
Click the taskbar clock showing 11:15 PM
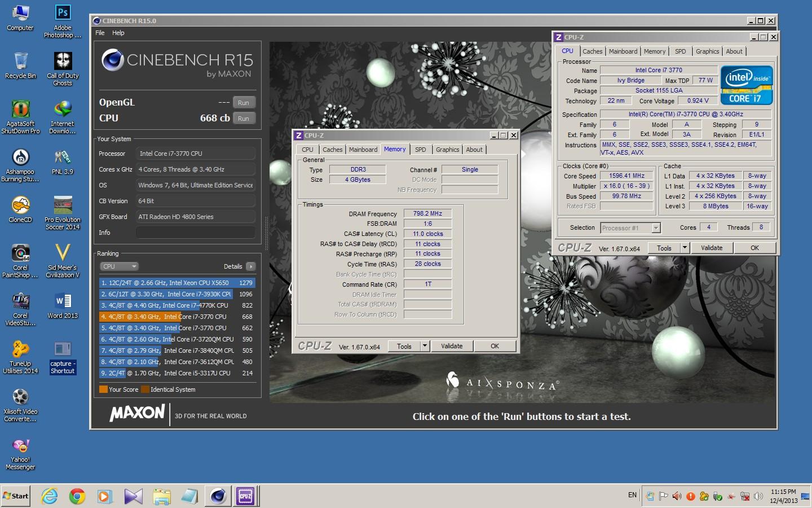784,496
